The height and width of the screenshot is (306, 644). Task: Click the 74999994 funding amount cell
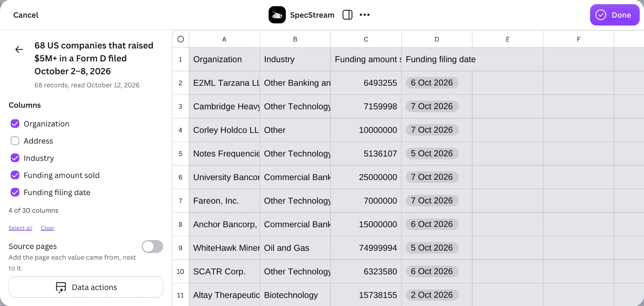click(366, 248)
